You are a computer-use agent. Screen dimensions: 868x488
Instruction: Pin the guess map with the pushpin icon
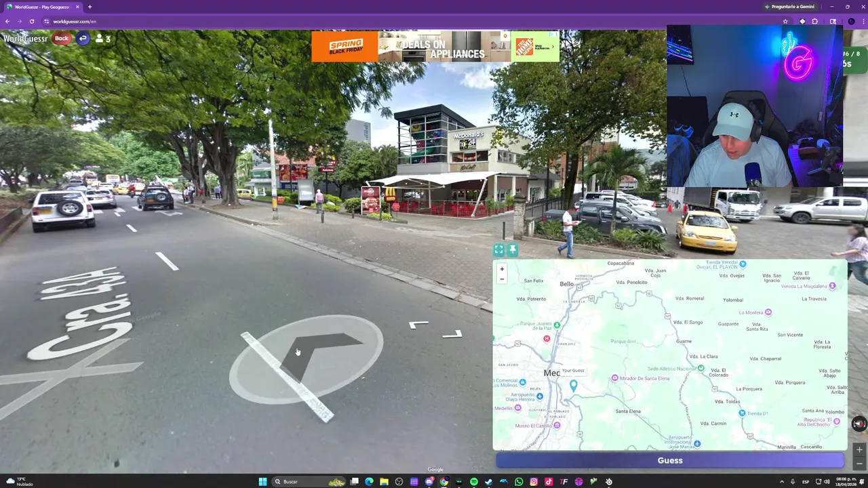tap(513, 250)
